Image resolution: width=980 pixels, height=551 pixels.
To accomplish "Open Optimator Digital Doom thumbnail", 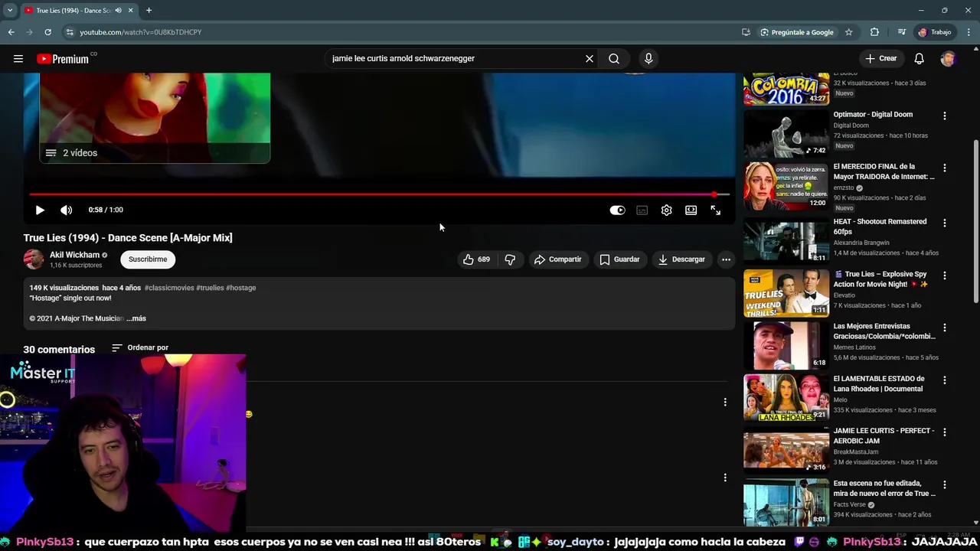I will point(786,134).
